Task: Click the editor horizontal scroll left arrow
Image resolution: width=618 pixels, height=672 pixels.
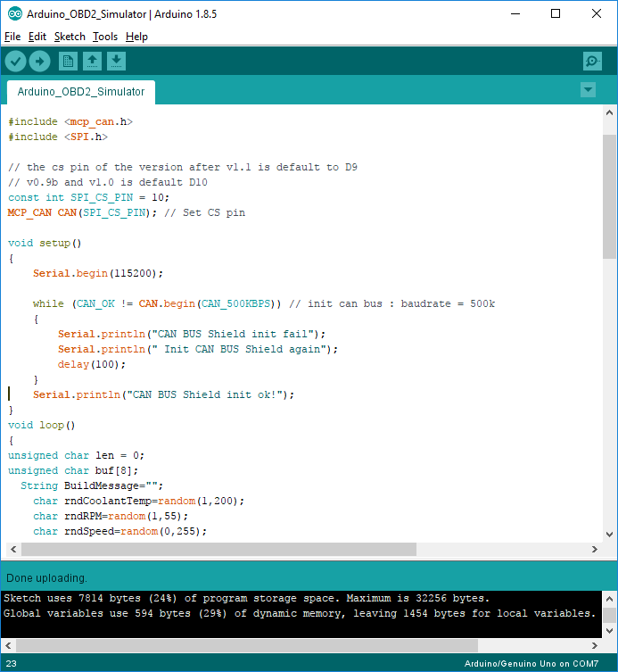Action: pos(13,549)
